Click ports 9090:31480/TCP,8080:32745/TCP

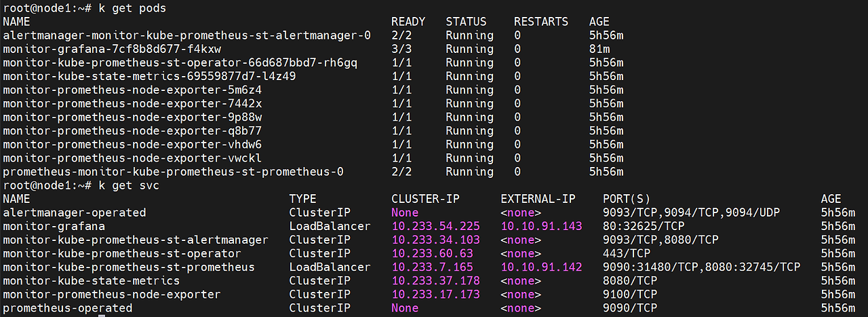coord(702,267)
